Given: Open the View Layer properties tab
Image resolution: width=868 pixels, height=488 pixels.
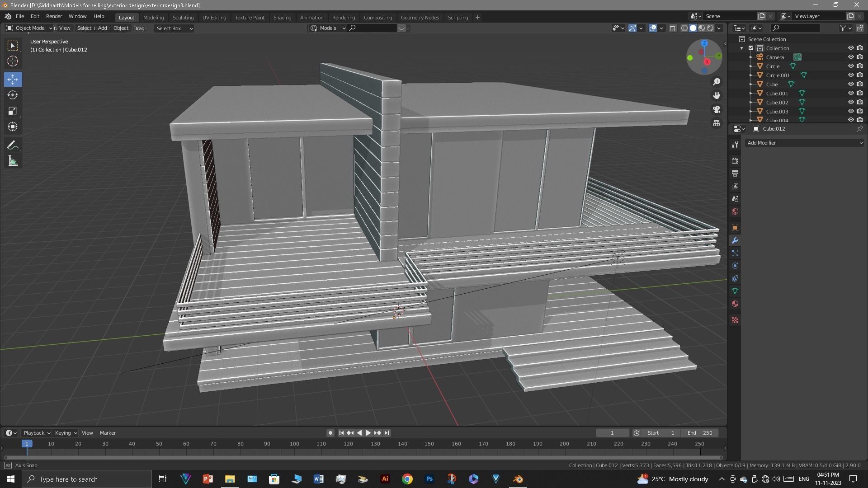Looking at the screenshot, I should [735, 186].
